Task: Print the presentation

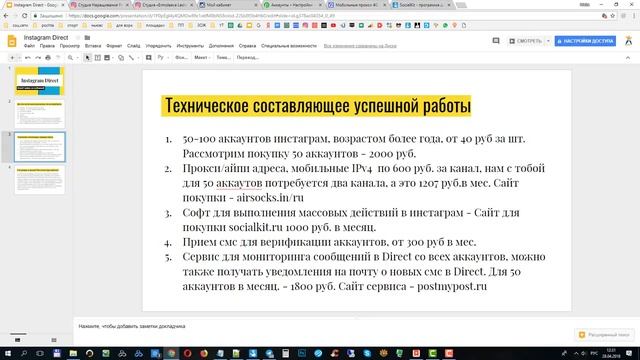Action: pyautogui.click(x=48, y=58)
